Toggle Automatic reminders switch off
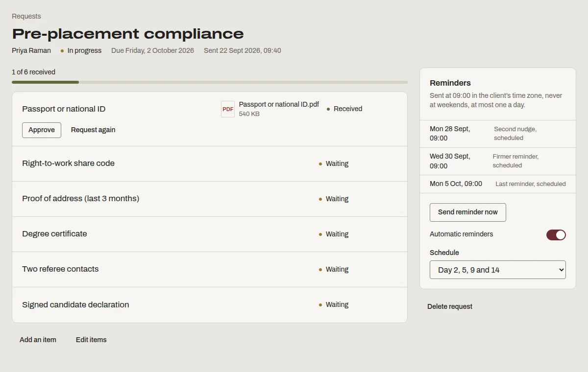This screenshot has height=372, width=588. pos(556,235)
